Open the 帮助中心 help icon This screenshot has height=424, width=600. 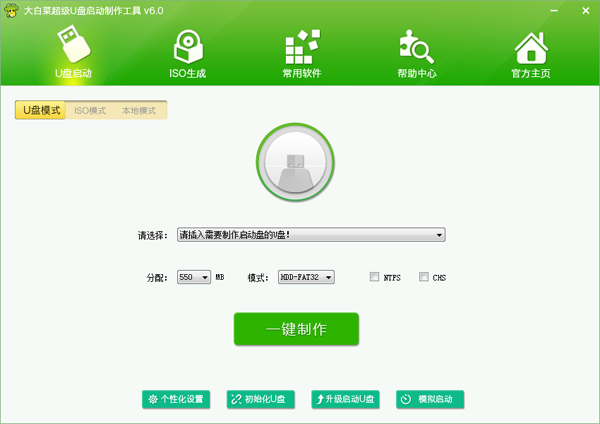pos(417,47)
